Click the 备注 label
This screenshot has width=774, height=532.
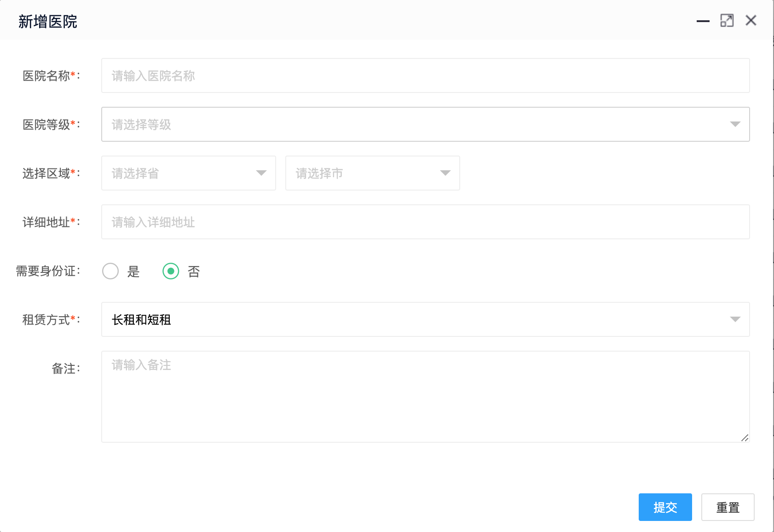pos(66,369)
